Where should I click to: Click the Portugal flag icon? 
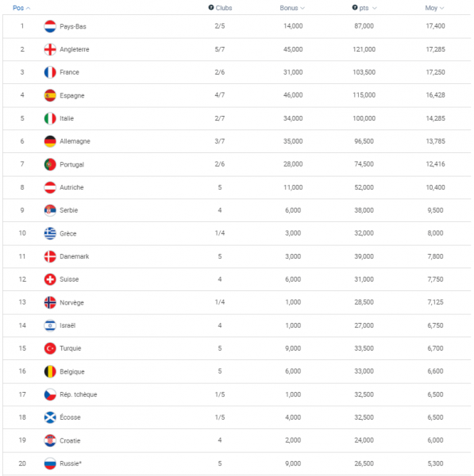coord(50,164)
